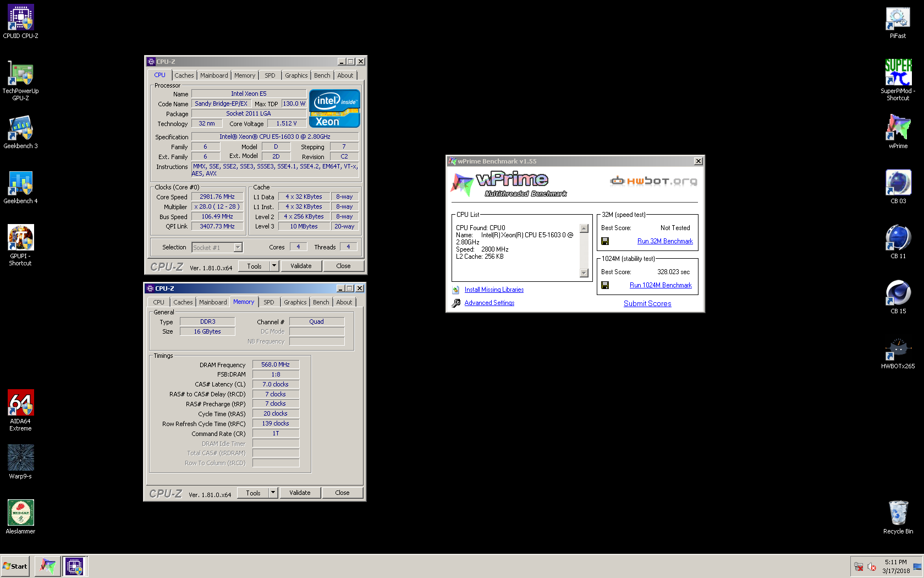The image size is (924, 578).
Task: Click Close button in lower CPU-Z window
Action: pyautogui.click(x=342, y=493)
